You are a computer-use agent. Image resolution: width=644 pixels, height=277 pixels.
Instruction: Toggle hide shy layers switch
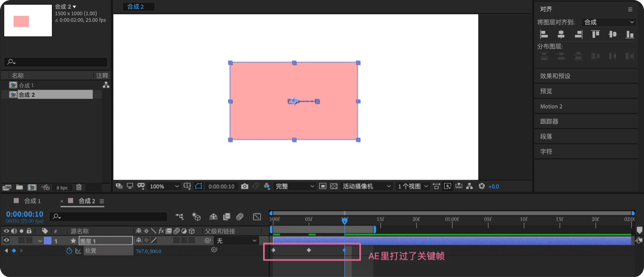[213, 217]
